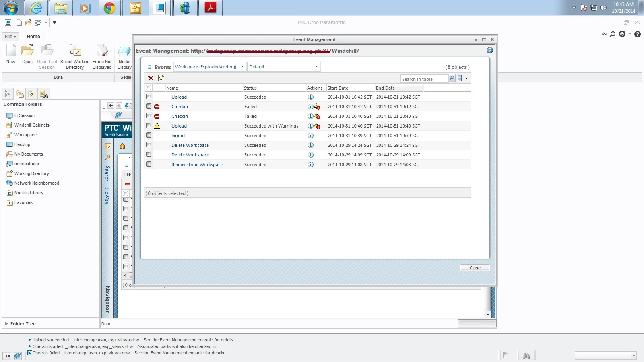This screenshot has width=644, height=362.
Task: Collapse the Events table section
Action: pos(149,67)
